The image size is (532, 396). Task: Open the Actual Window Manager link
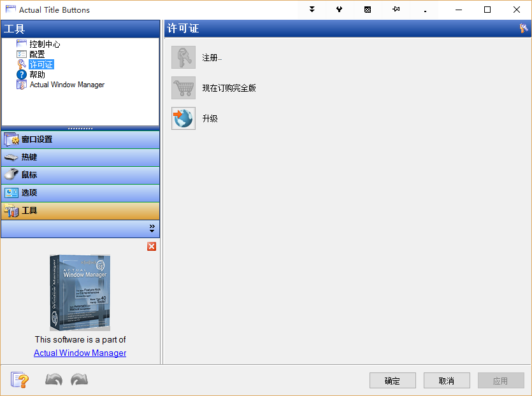[80, 353]
